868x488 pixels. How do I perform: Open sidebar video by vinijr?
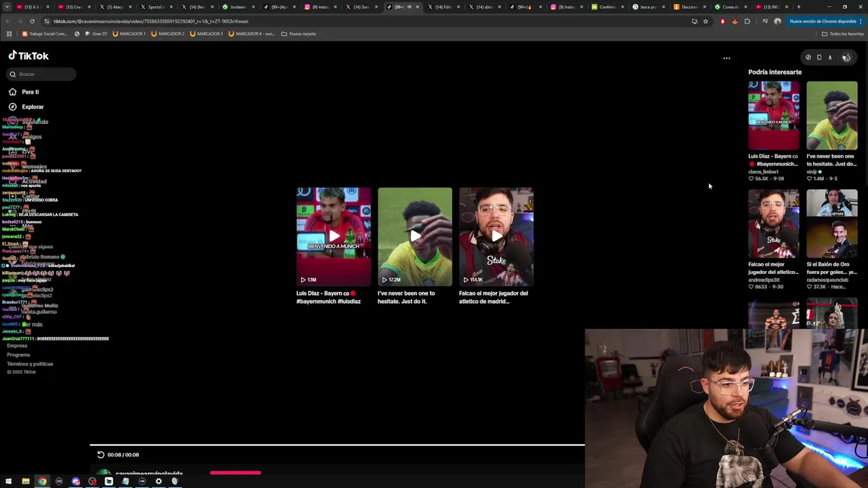tap(832, 115)
